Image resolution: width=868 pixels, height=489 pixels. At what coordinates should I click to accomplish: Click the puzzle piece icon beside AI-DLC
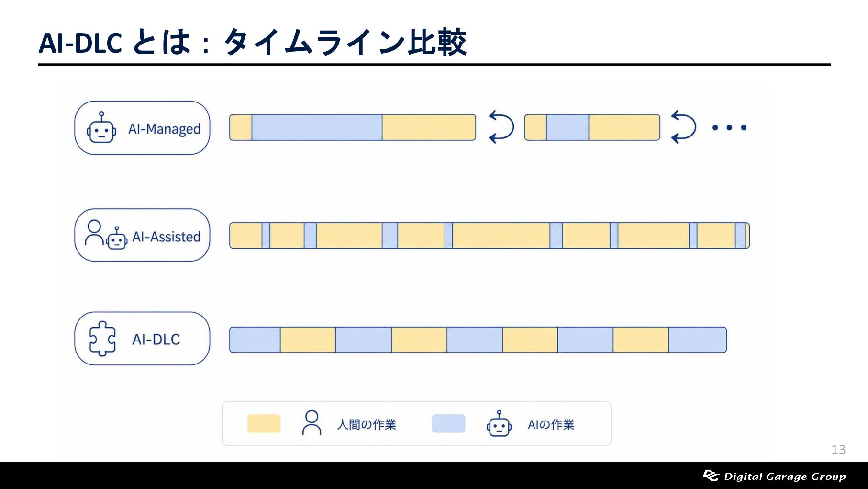pos(102,339)
